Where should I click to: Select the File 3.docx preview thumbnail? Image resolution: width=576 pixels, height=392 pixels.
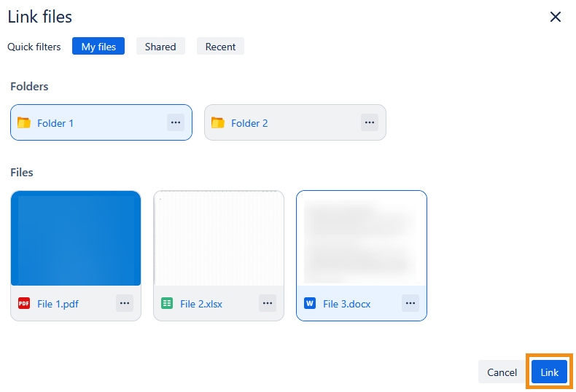[362, 238]
